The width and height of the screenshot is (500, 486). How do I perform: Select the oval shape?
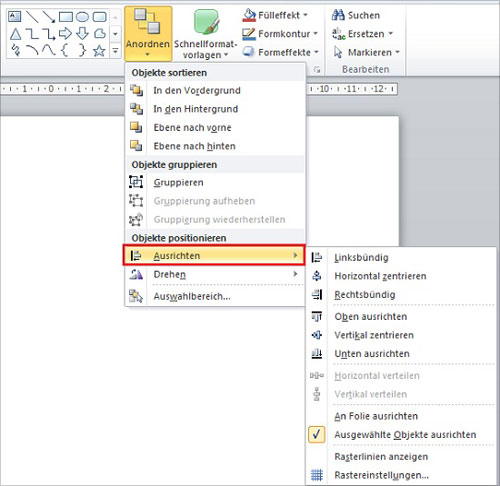coord(82,17)
